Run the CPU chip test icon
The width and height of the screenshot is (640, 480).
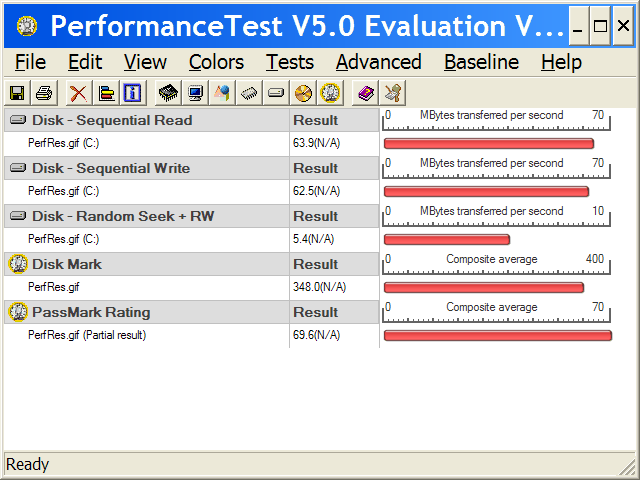click(x=168, y=93)
